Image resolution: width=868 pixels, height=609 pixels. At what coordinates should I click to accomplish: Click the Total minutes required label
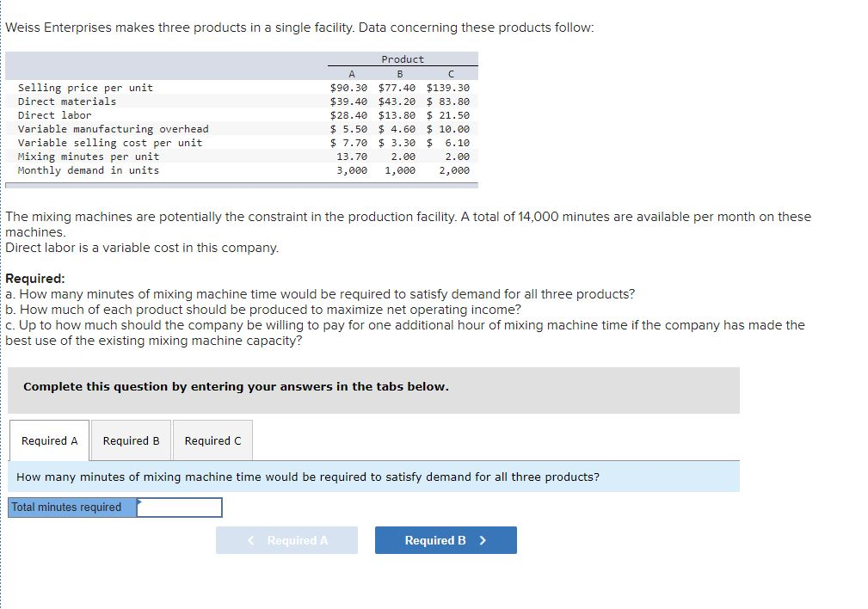pyautogui.click(x=69, y=507)
